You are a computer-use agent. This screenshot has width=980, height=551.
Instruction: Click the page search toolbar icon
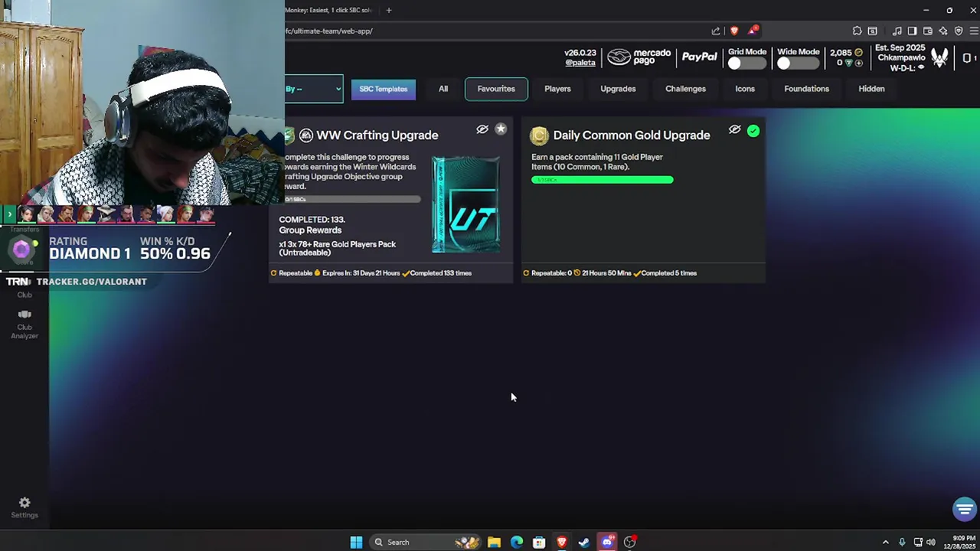point(872,31)
